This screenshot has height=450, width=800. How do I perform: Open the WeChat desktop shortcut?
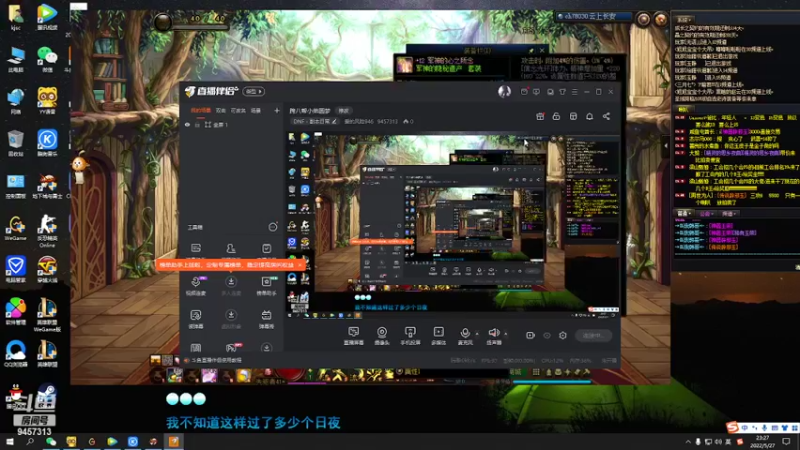click(47, 58)
